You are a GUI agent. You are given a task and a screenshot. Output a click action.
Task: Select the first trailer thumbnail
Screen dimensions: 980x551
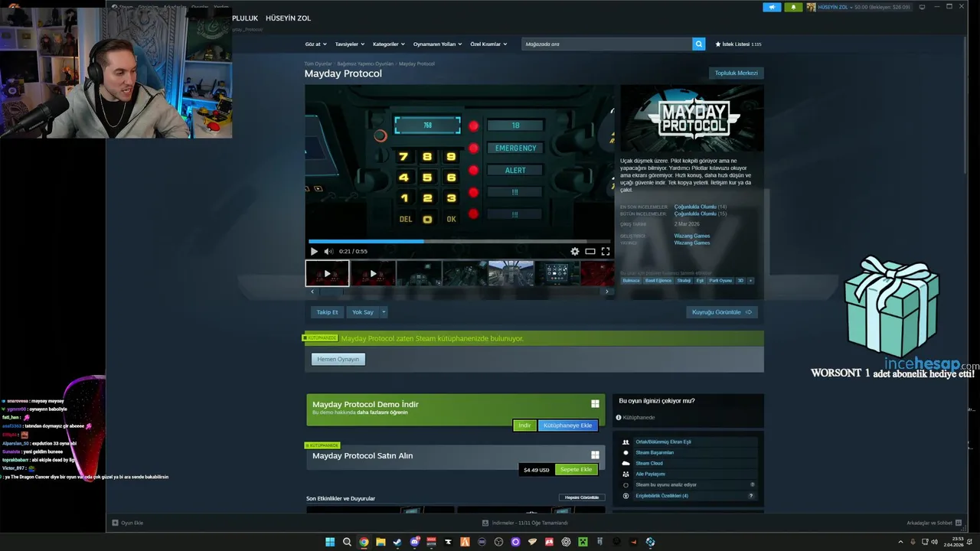pyautogui.click(x=327, y=273)
